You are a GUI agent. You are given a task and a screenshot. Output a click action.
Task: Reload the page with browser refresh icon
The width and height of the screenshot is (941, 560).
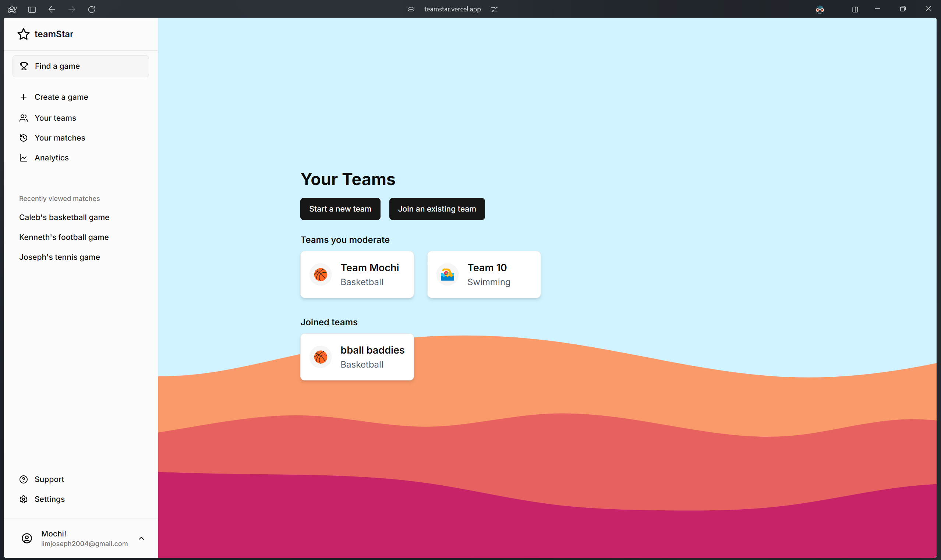(92, 10)
